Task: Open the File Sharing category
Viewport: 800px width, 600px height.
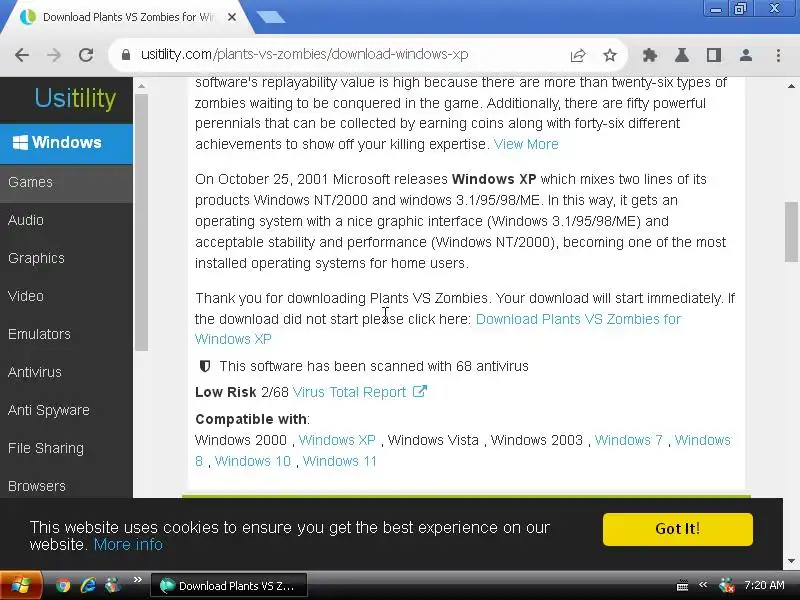Action: (66, 448)
